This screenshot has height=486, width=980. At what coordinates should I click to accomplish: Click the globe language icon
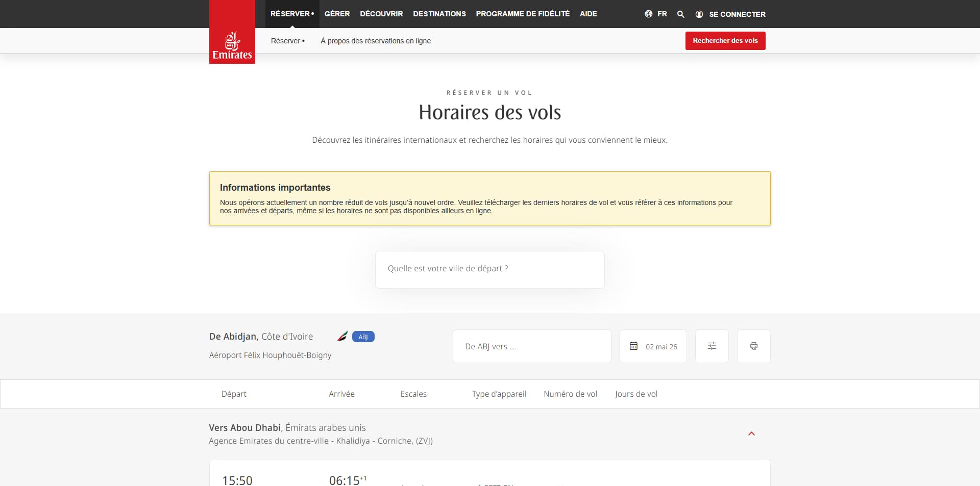(648, 14)
